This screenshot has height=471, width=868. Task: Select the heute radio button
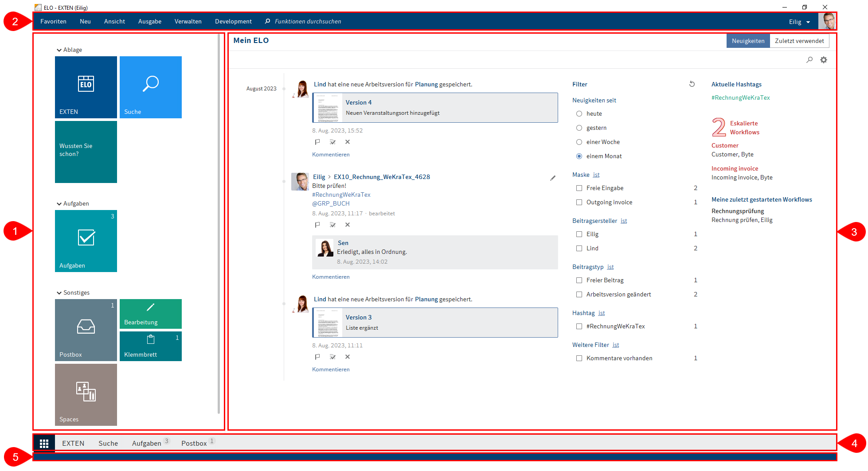pyautogui.click(x=579, y=113)
